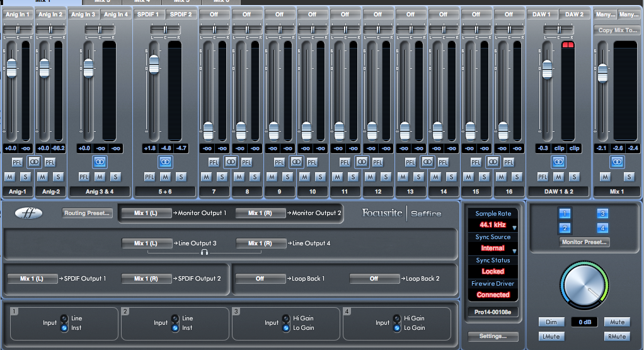Viewport: 644px width, 350px height.
Task: Toggle LMute for left monitor
Action: (551, 337)
